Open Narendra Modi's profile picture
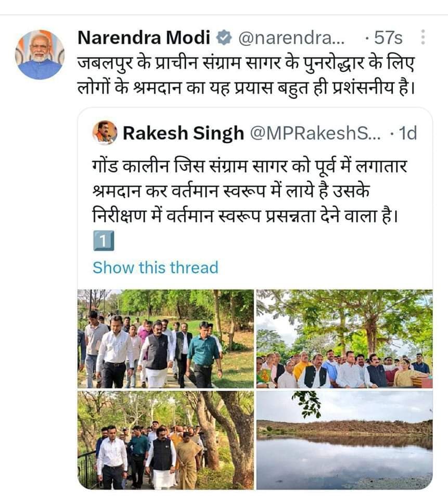Viewport: 448px width, 500px height. click(40, 54)
